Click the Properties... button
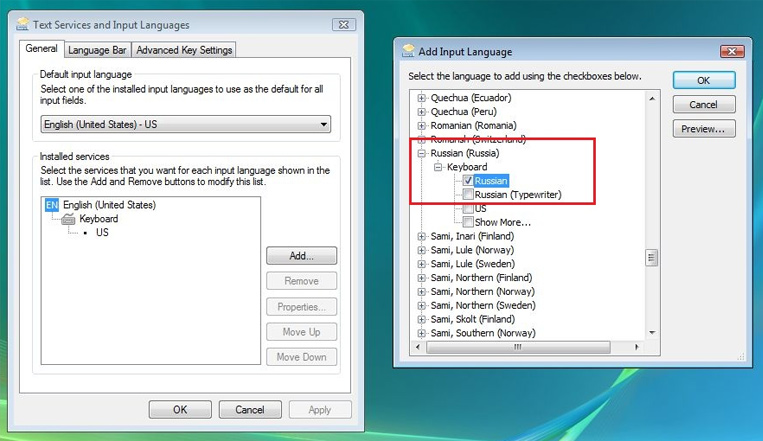 point(301,307)
